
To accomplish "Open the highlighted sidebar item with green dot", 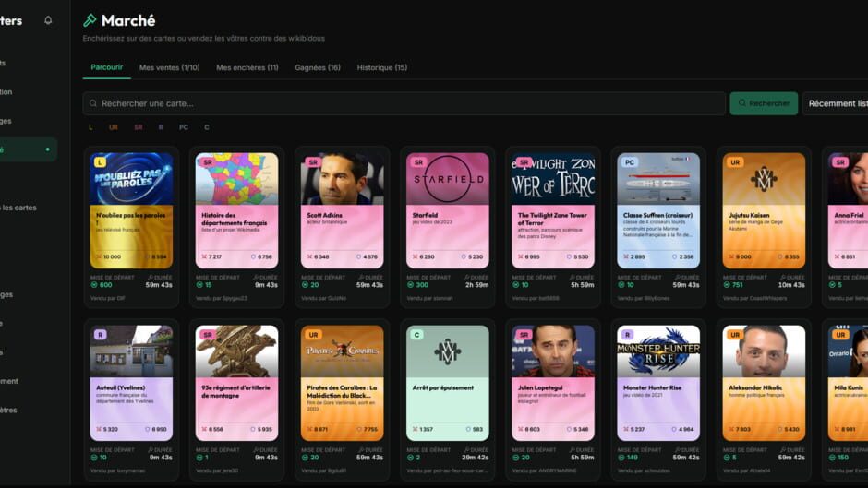I will (x=27, y=149).
